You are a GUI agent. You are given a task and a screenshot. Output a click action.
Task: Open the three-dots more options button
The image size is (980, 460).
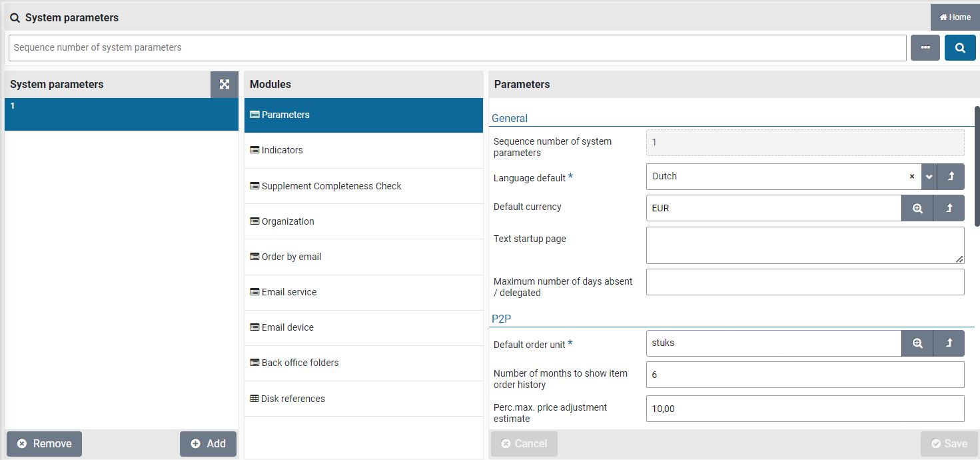pos(925,48)
